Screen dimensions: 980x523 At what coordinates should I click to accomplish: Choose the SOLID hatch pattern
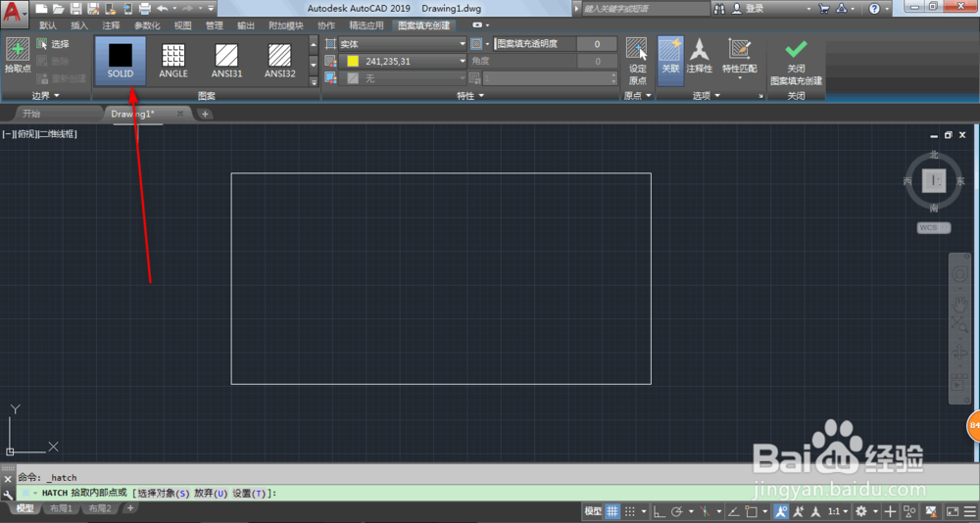(x=121, y=61)
